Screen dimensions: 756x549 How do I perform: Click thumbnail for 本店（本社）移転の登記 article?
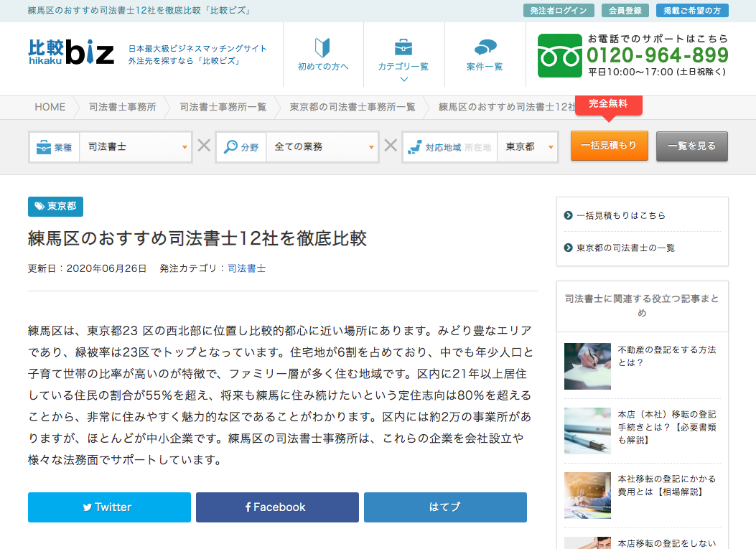[587, 431]
